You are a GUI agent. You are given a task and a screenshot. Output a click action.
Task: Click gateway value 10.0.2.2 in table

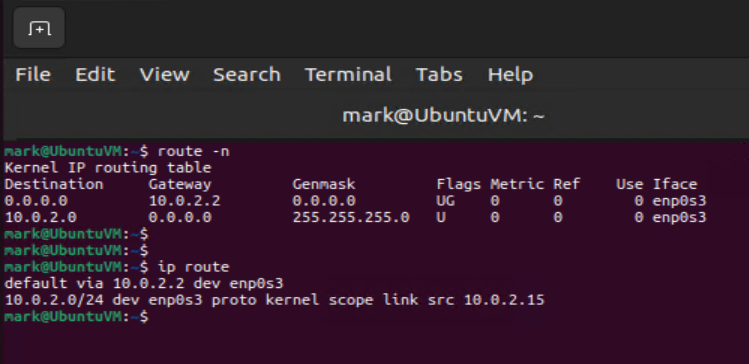184,201
